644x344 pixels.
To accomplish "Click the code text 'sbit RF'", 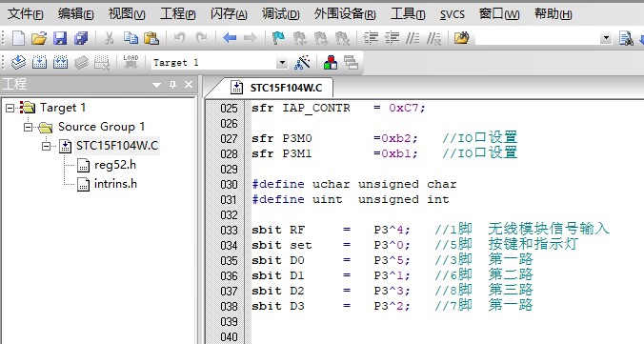I will coord(278,230).
